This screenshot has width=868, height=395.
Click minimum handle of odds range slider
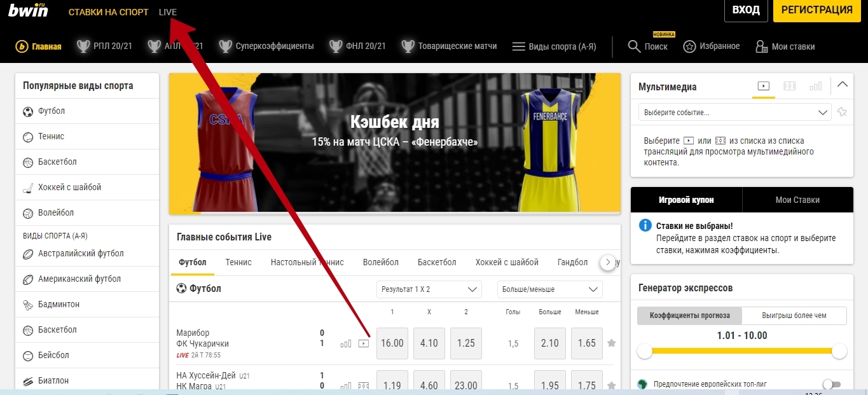point(645,351)
